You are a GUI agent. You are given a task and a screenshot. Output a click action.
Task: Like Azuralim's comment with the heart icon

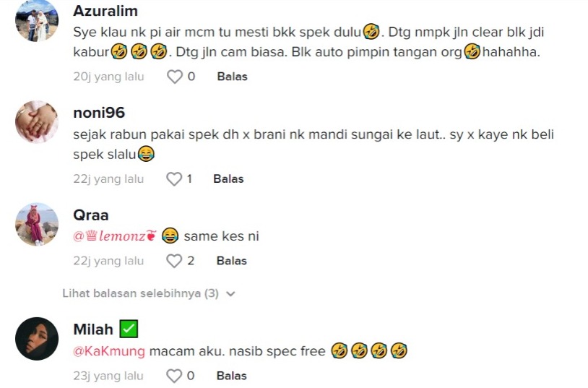[x=175, y=77]
